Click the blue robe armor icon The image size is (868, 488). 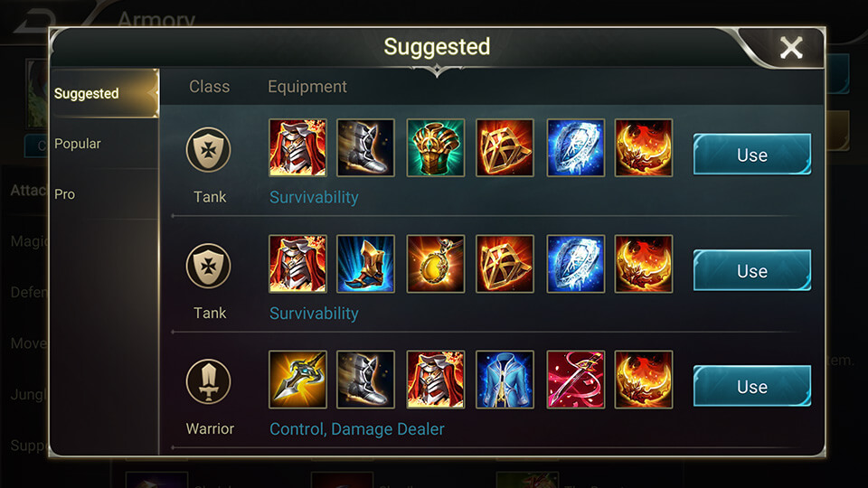505,380
